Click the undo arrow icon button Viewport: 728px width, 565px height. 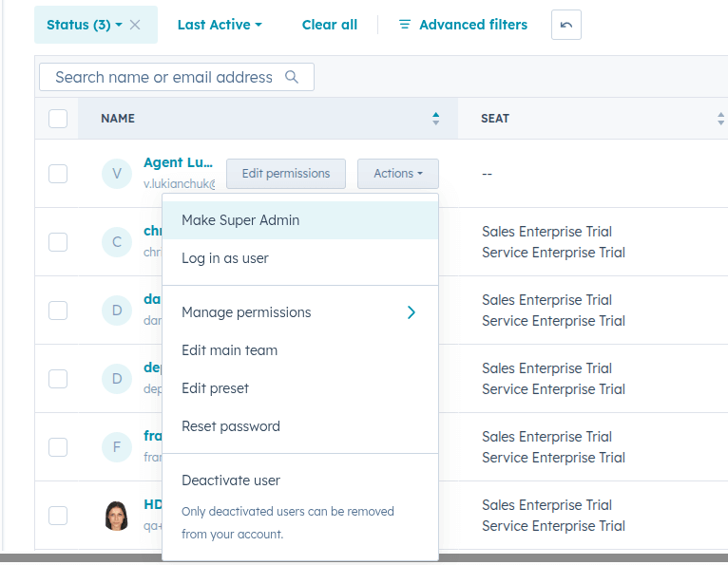pos(566,25)
